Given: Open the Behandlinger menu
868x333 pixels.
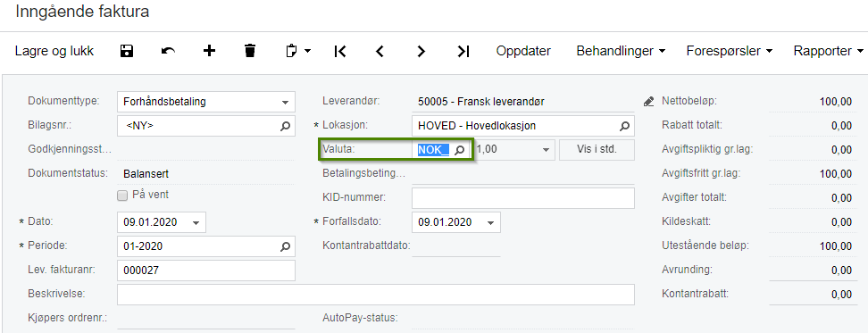Looking at the screenshot, I should [x=621, y=52].
